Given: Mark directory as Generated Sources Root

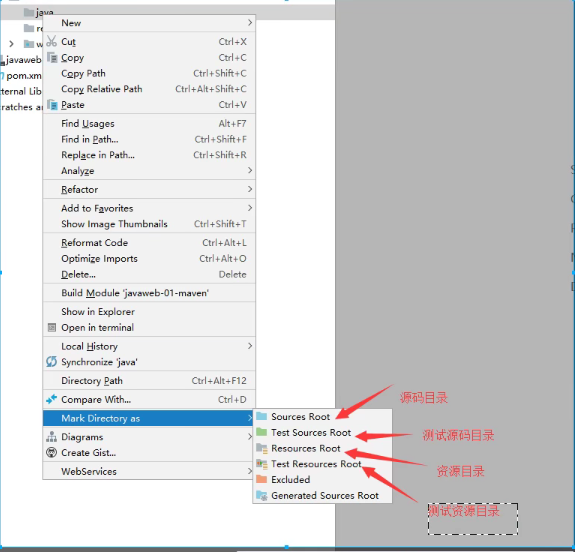Looking at the screenshot, I should point(322,496).
